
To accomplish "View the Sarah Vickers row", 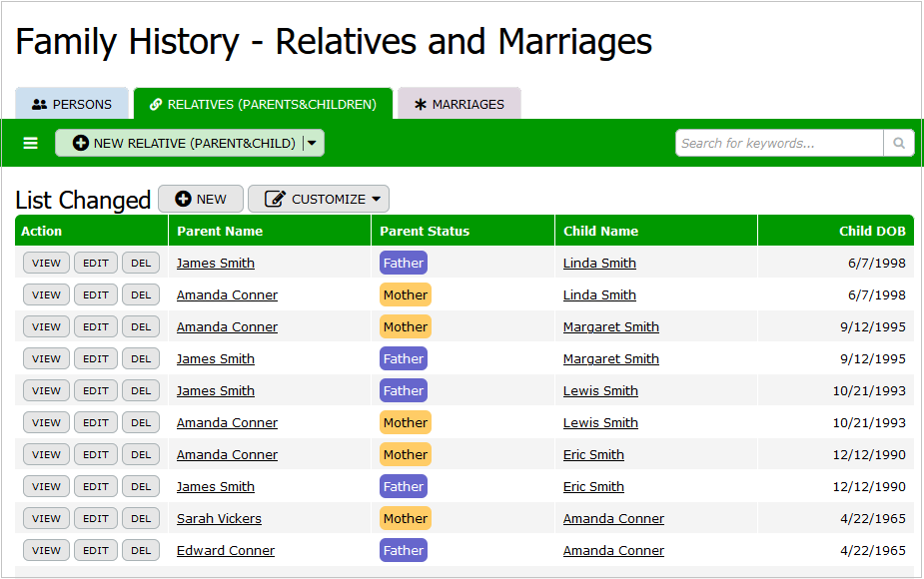I will coord(47,518).
